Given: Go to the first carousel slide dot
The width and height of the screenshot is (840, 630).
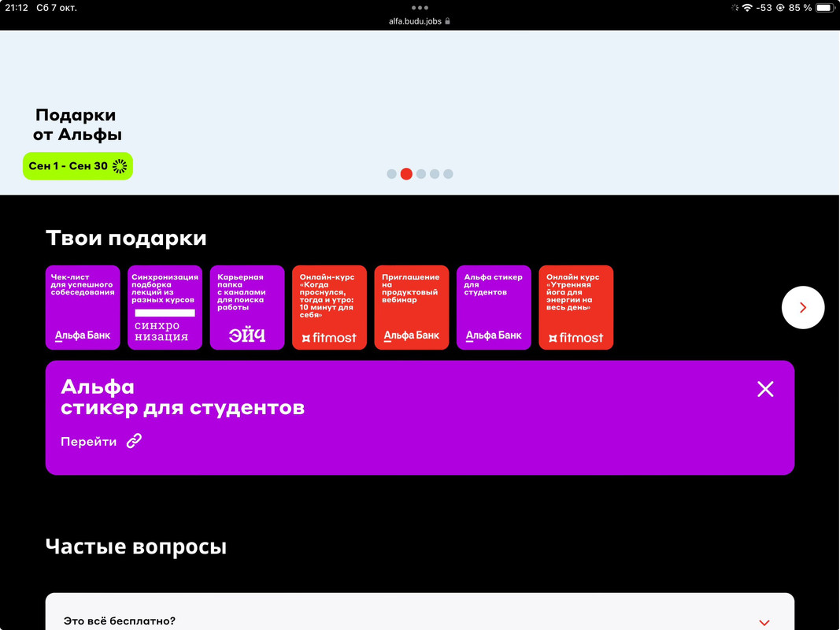Looking at the screenshot, I should click(x=391, y=174).
